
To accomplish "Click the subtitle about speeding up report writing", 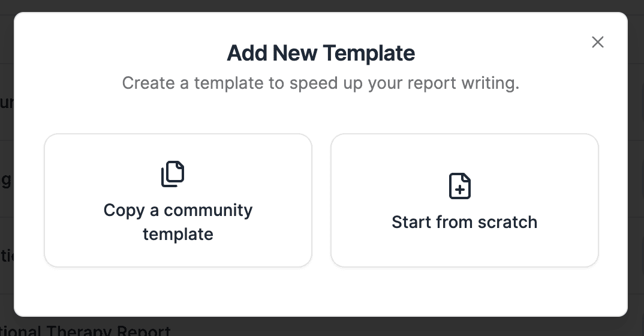I will (321, 83).
